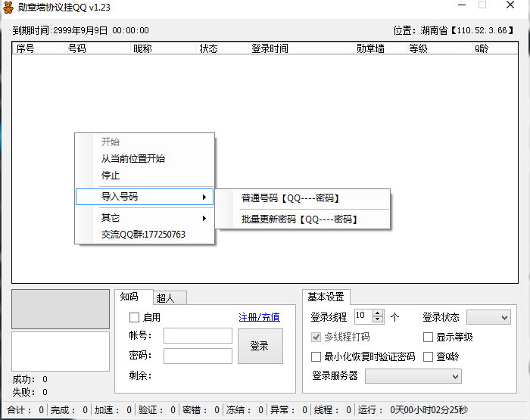Image resolution: width=530 pixels, height=420 pixels.
Task: Focus the 密码 text box
Action: (x=198, y=356)
